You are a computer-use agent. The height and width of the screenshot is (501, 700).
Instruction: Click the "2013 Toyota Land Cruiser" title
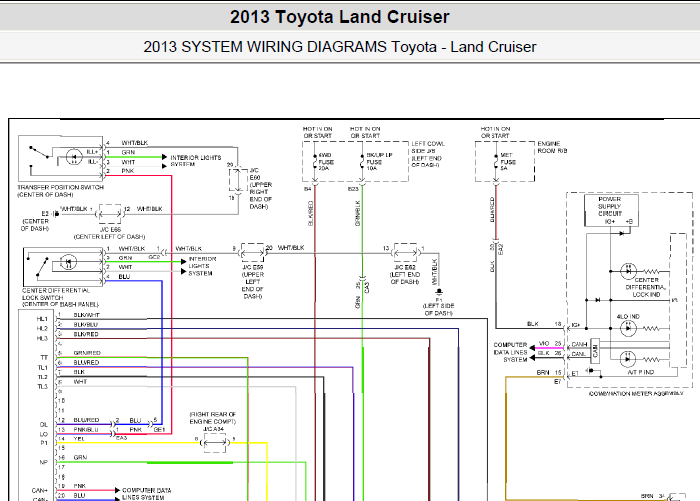339,17
